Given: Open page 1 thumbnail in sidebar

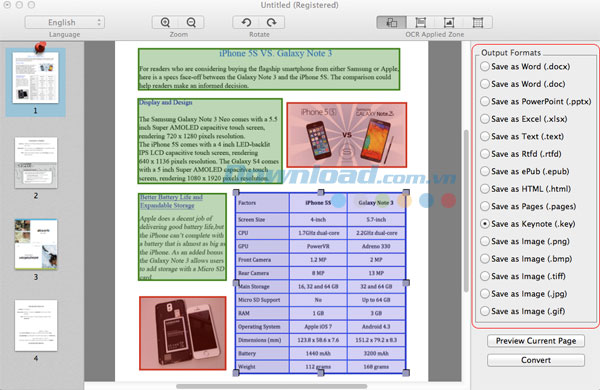Looking at the screenshot, I should point(36,78).
